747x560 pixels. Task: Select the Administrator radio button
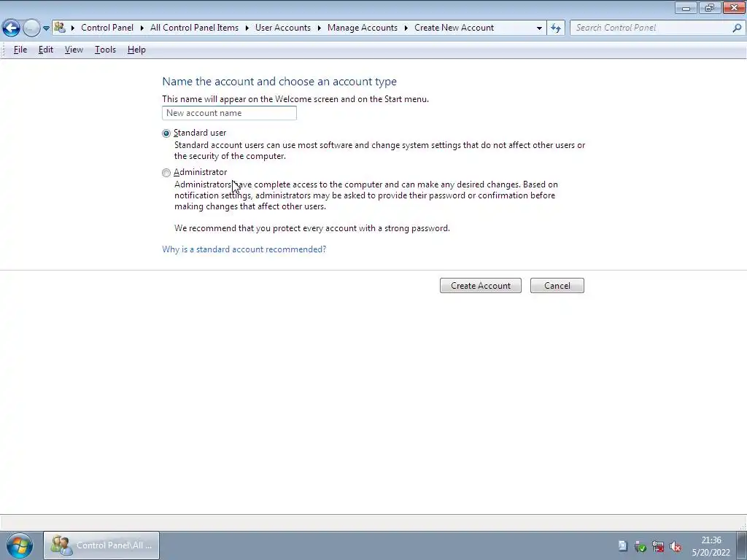[166, 172]
